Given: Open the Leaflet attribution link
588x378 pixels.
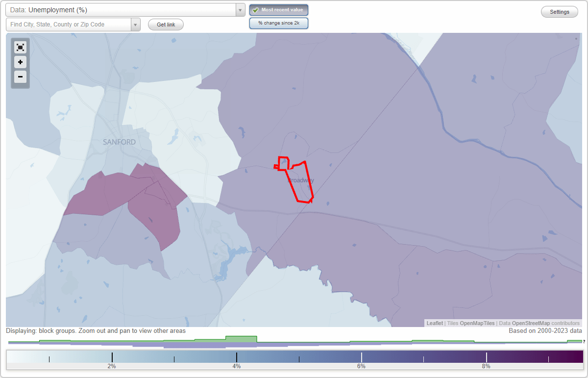Looking at the screenshot, I should (x=435, y=323).
